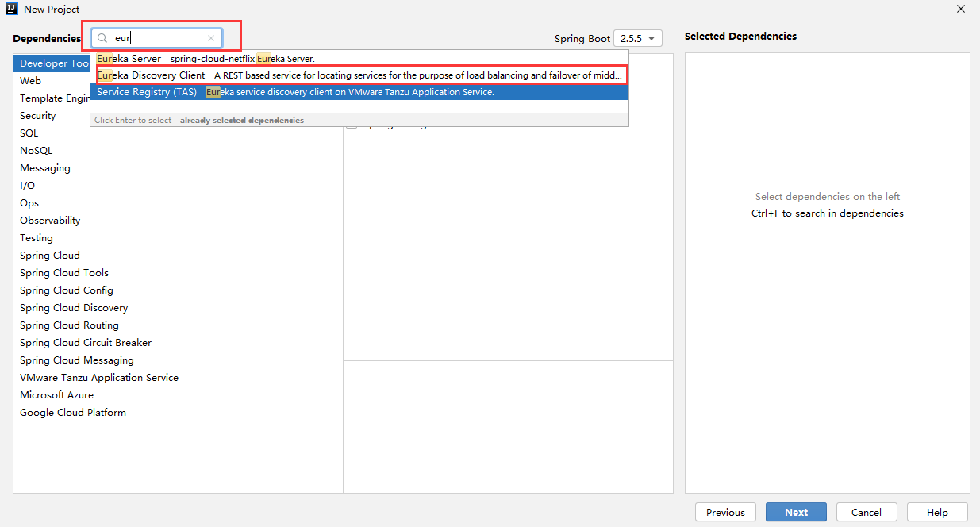Click the search magnifier icon in dependencies field
980x527 pixels.
(x=102, y=38)
